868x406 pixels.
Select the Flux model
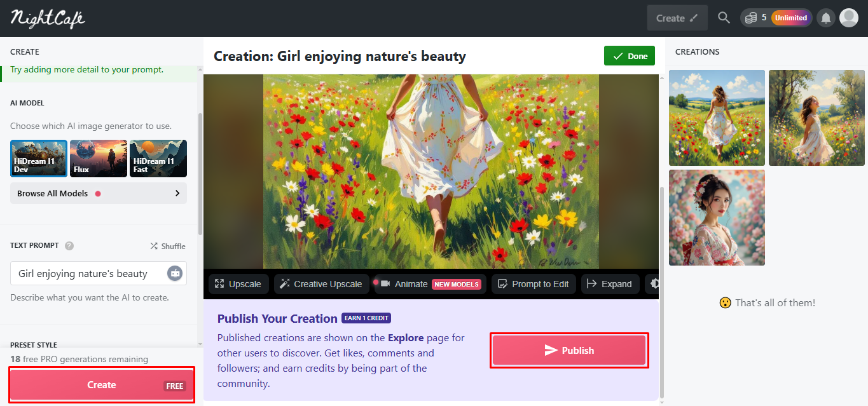(98, 158)
